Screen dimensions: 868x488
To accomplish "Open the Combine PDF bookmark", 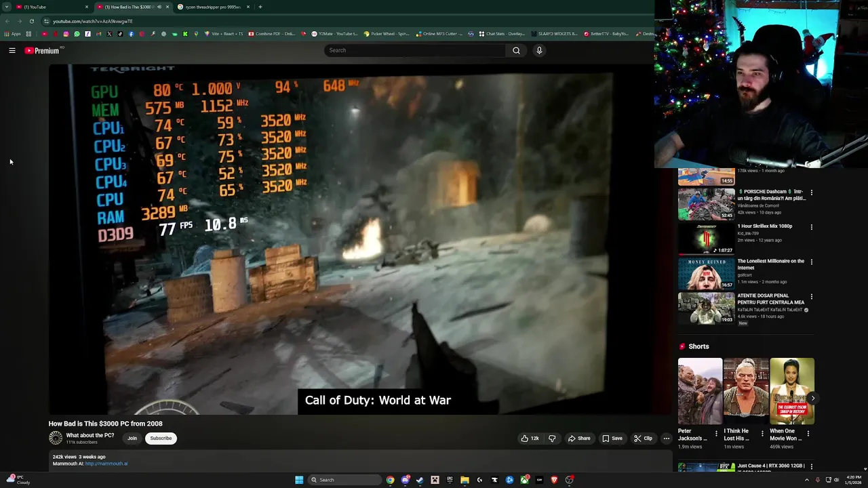I will tap(272, 34).
